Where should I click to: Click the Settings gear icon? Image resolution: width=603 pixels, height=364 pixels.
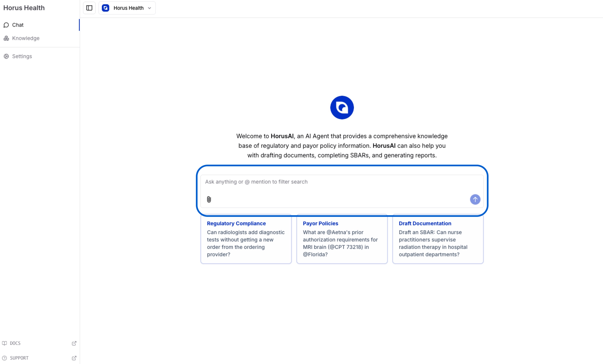tap(6, 56)
